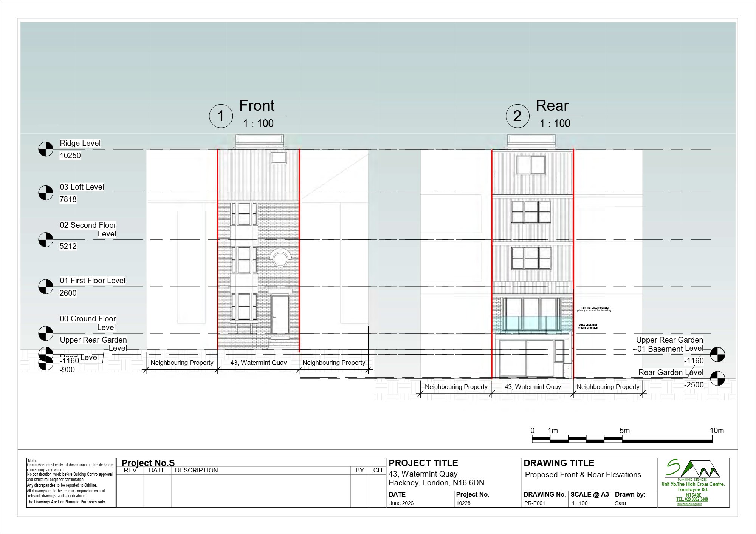Click the 01 First Floor Level datum symbol
756x534 pixels.
(46, 287)
